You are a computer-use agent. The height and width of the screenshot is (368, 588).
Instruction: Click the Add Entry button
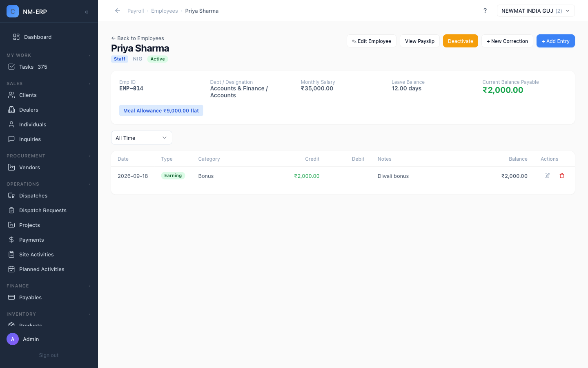click(556, 41)
